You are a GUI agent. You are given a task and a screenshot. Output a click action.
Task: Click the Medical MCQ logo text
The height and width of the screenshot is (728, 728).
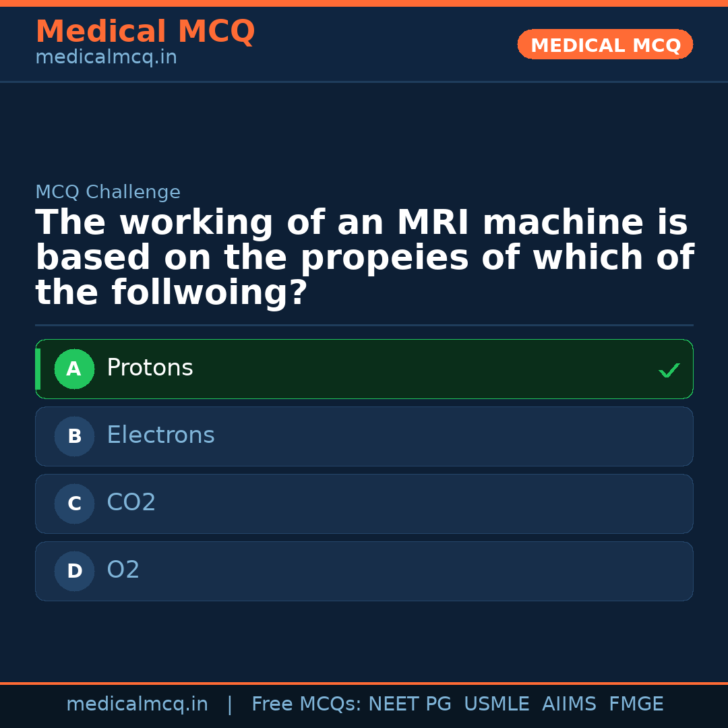[145, 32]
